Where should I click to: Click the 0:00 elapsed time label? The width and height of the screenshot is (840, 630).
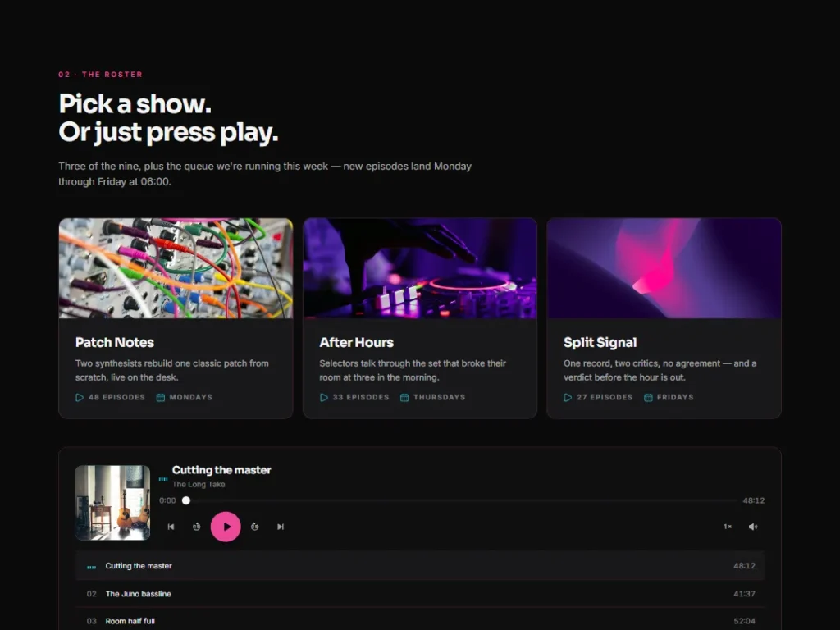[167, 500]
